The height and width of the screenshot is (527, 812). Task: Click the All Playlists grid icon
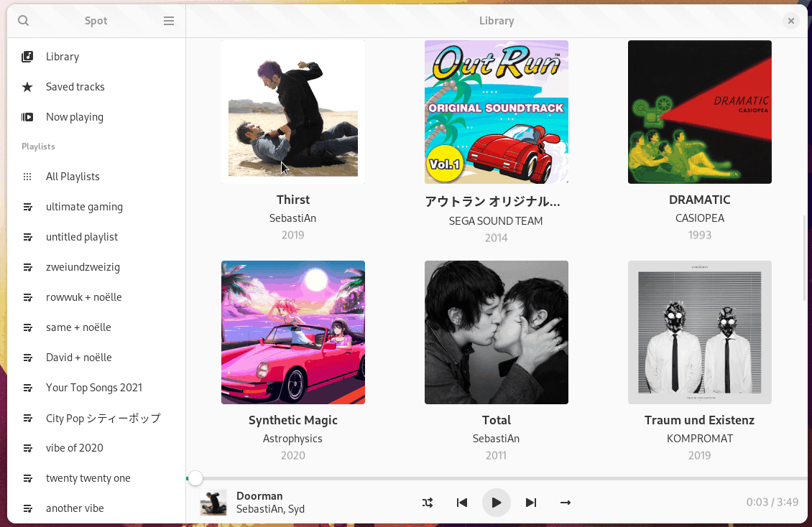pos(27,177)
